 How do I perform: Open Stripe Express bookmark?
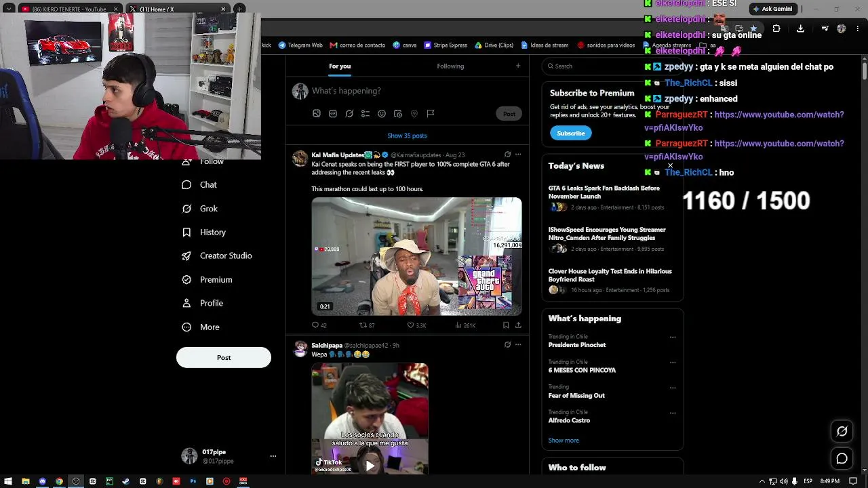[446, 45]
